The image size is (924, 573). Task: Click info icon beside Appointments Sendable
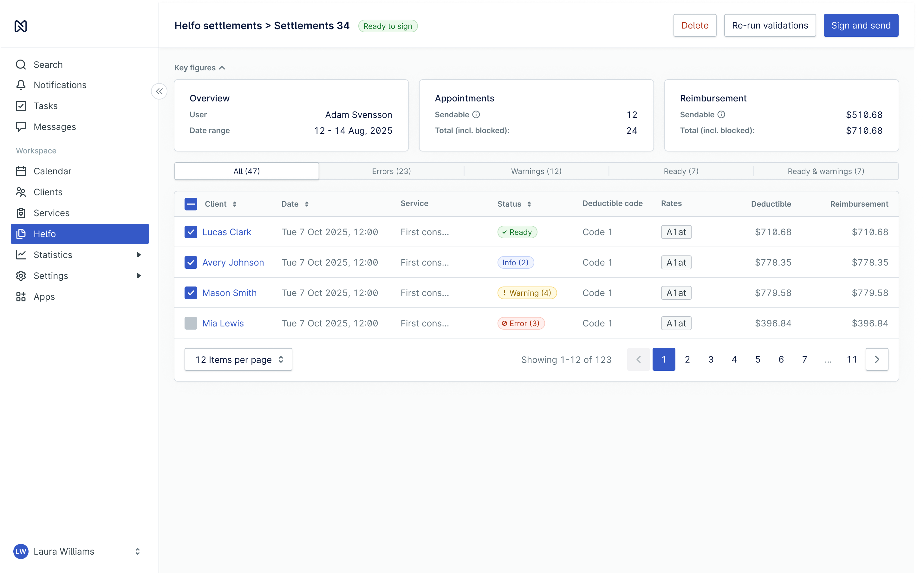[476, 114]
